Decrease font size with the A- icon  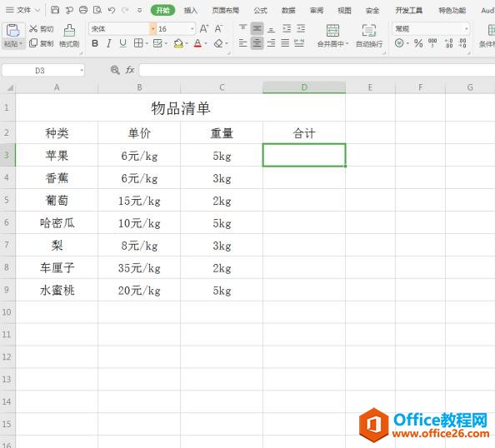(x=218, y=28)
